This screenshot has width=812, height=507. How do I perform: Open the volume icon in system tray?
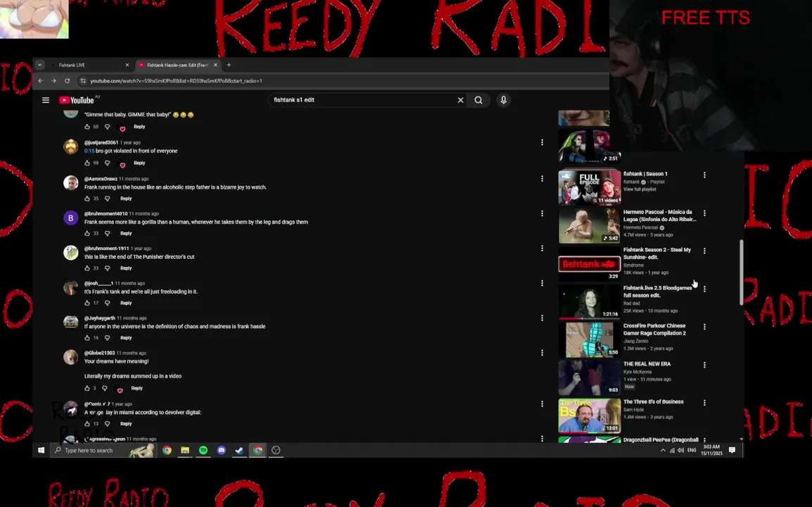[680, 450]
